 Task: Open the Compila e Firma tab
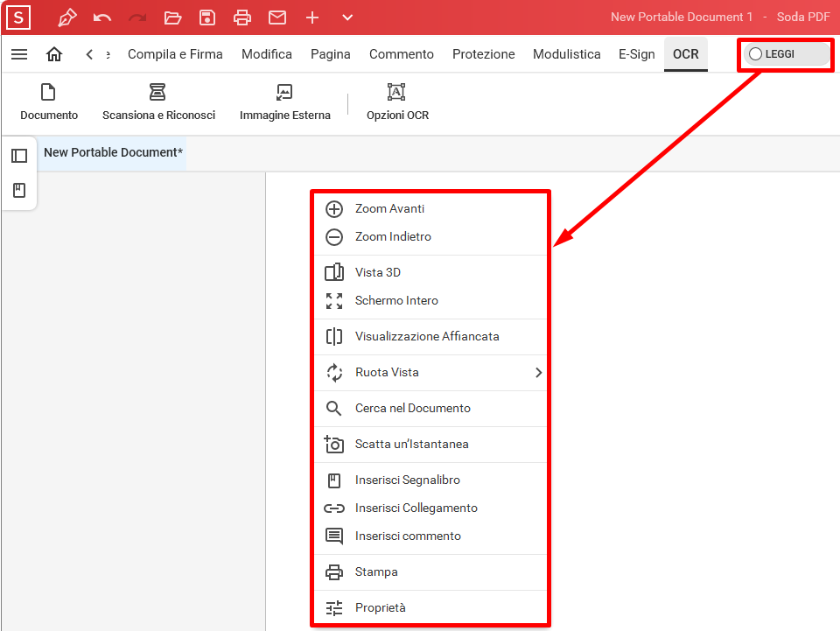pyautogui.click(x=175, y=54)
